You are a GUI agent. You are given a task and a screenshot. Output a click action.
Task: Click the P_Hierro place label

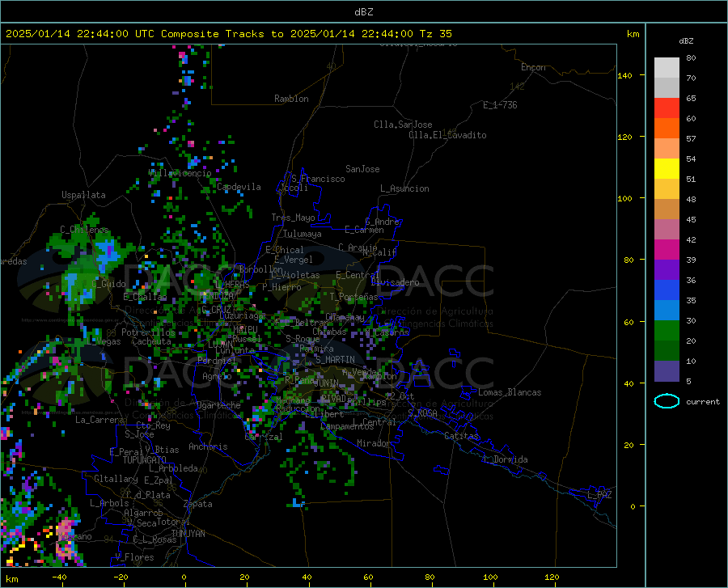point(281,287)
